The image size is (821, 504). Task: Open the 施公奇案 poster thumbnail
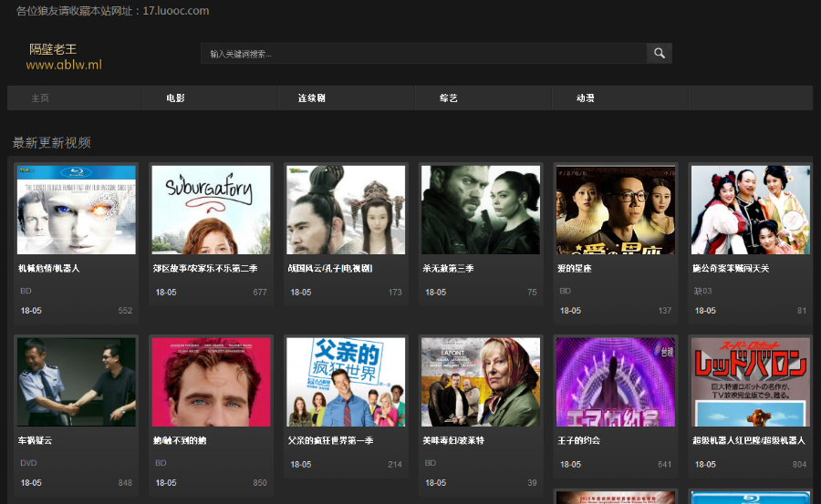coord(751,210)
